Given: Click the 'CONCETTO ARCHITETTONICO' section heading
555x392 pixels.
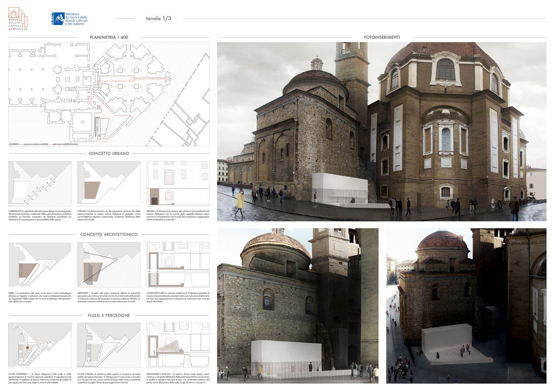Looking at the screenshot, I should pyautogui.click(x=109, y=234).
